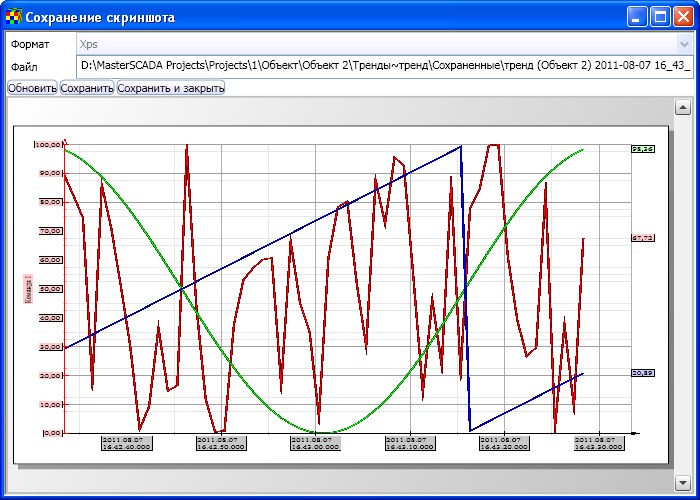Image resolution: width=700 pixels, height=500 pixels.
Task: Click the scrollbar down arrow
Action: 683,482
